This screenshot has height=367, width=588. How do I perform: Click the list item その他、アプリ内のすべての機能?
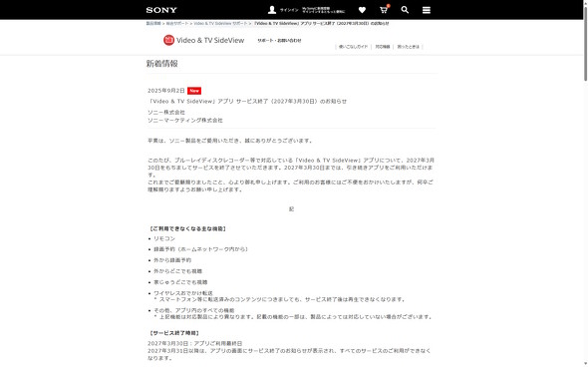pyautogui.click(x=194, y=310)
